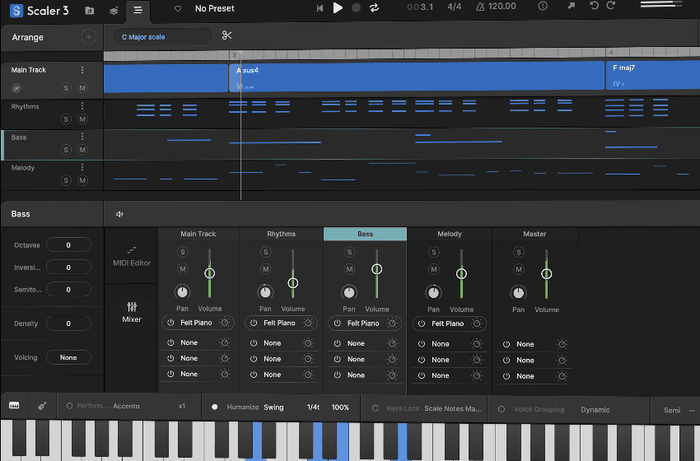
Task: Enable the Humanize toggle
Action: tap(214, 408)
